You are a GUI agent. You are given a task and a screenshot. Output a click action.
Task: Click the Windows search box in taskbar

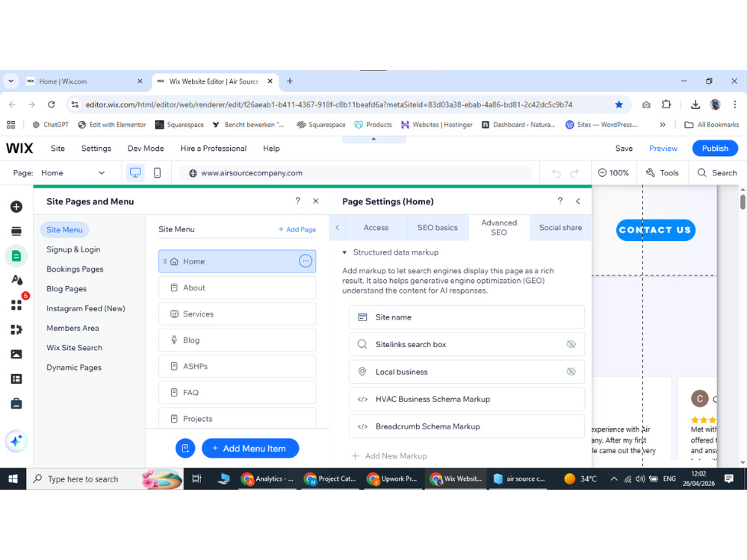[105, 479]
